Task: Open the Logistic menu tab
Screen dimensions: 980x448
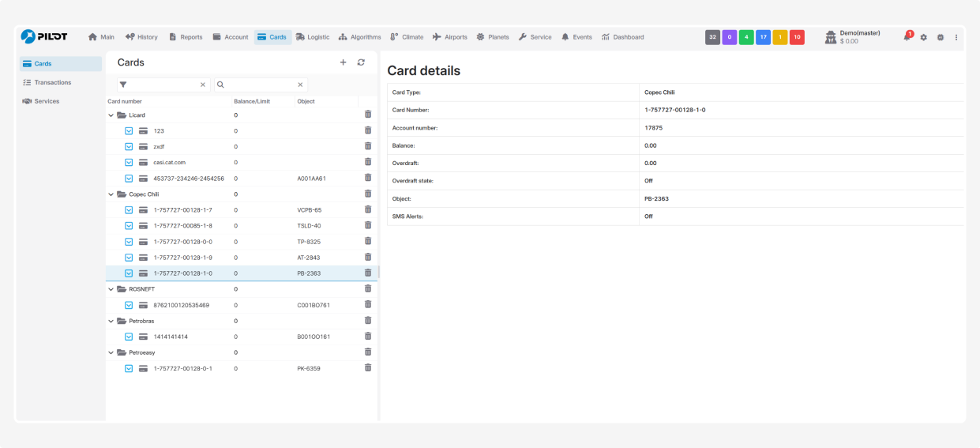Action: coord(313,37)
